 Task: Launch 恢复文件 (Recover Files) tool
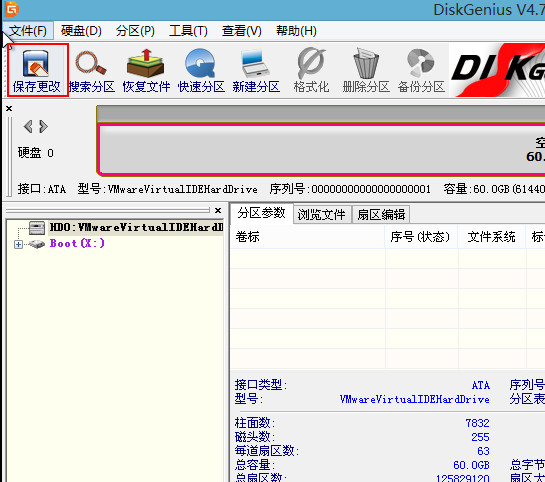click(x=146, y=71)
